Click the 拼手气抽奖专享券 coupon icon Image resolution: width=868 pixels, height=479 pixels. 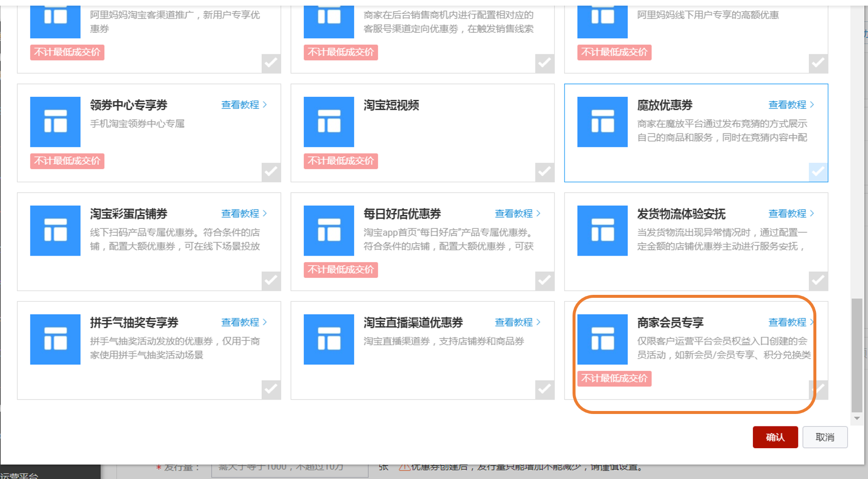click(55, 339)
